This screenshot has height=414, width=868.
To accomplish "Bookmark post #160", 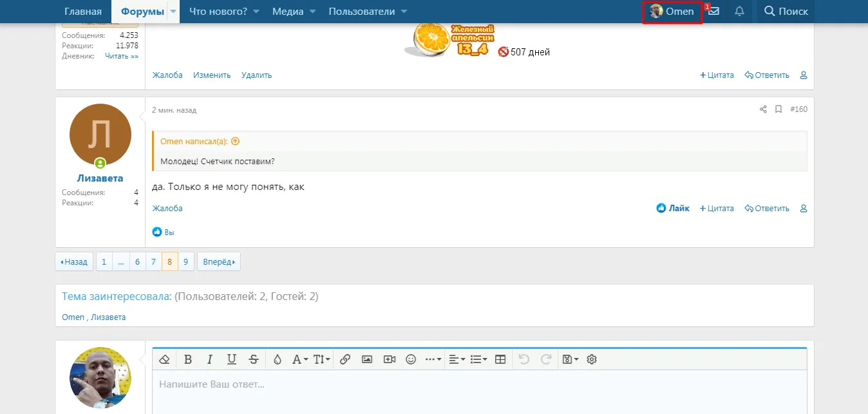I will click(778, 109).
